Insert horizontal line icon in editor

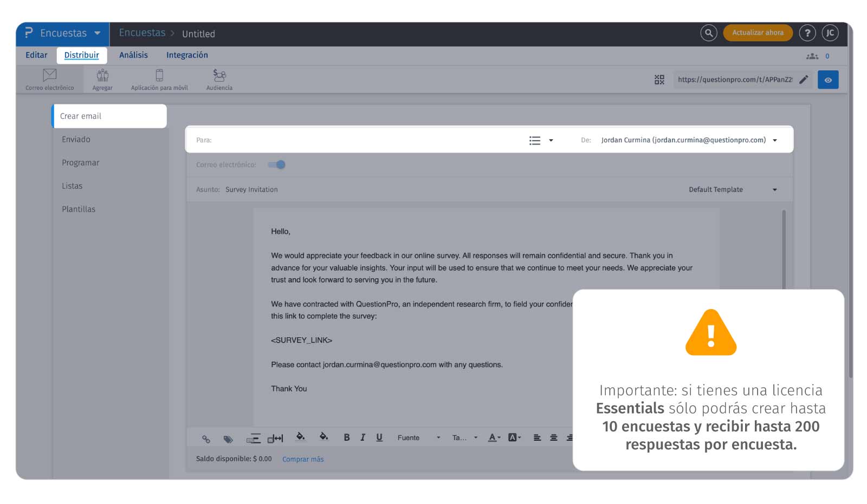[x=253, y=438]
